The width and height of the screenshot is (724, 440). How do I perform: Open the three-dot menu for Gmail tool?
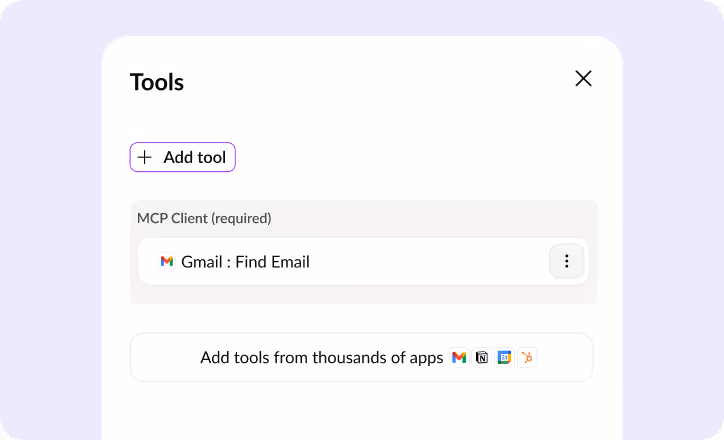pos(567,261)
